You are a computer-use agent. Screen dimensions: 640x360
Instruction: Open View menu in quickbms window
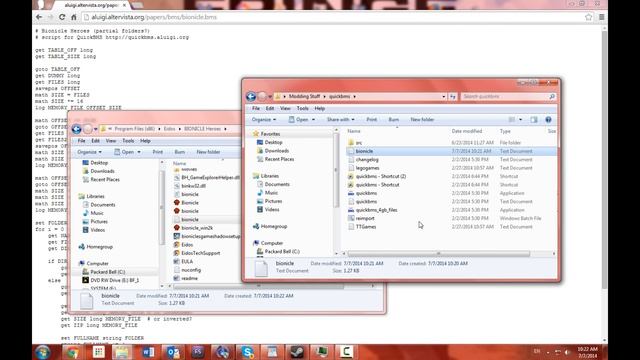(285, 108)
